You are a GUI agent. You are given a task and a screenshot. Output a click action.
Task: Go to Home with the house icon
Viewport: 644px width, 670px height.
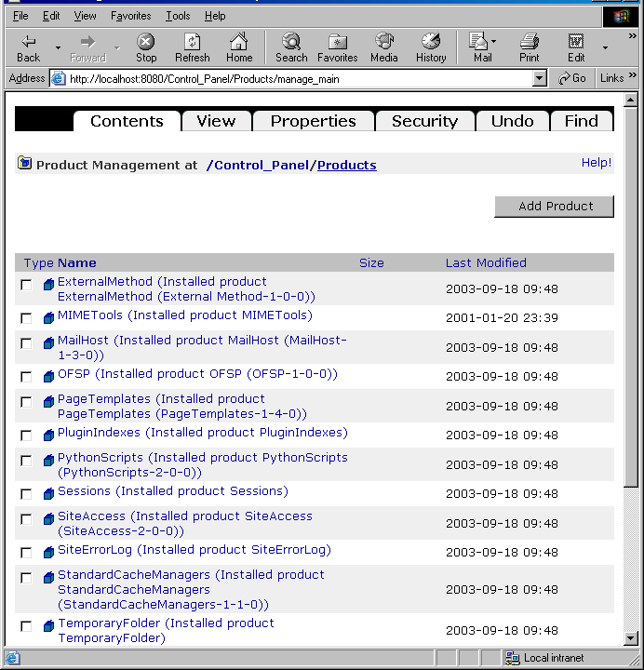(x=238, y=42)
